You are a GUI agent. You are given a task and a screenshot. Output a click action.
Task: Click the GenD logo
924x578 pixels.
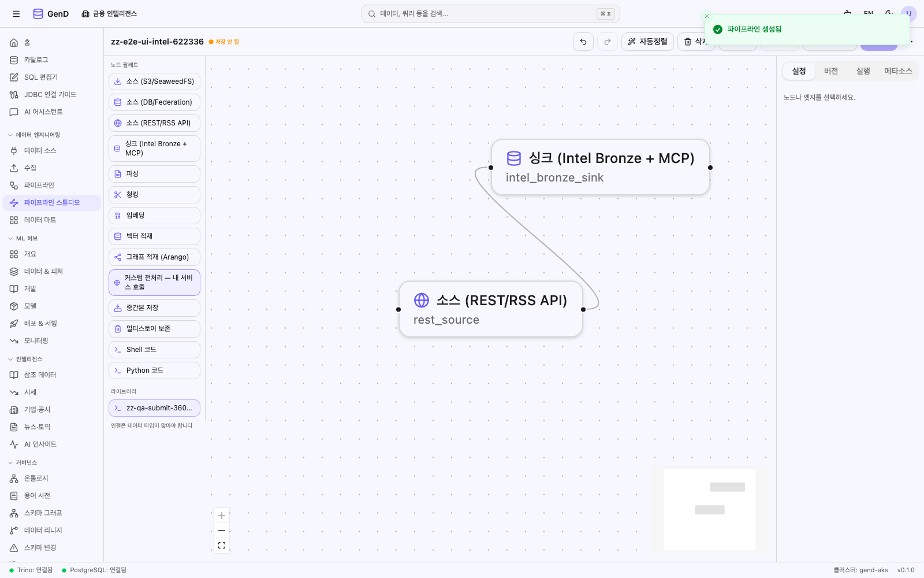[x=51, y=14]
